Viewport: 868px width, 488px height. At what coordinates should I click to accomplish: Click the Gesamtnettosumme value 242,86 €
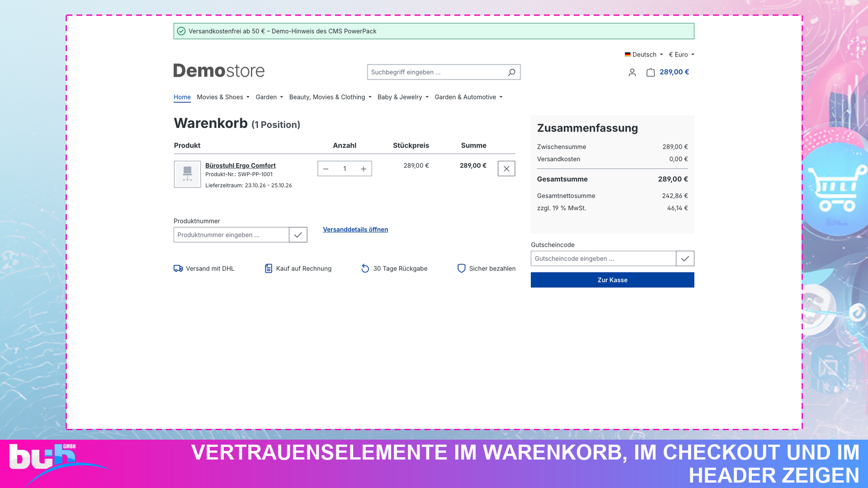(675, 196)
